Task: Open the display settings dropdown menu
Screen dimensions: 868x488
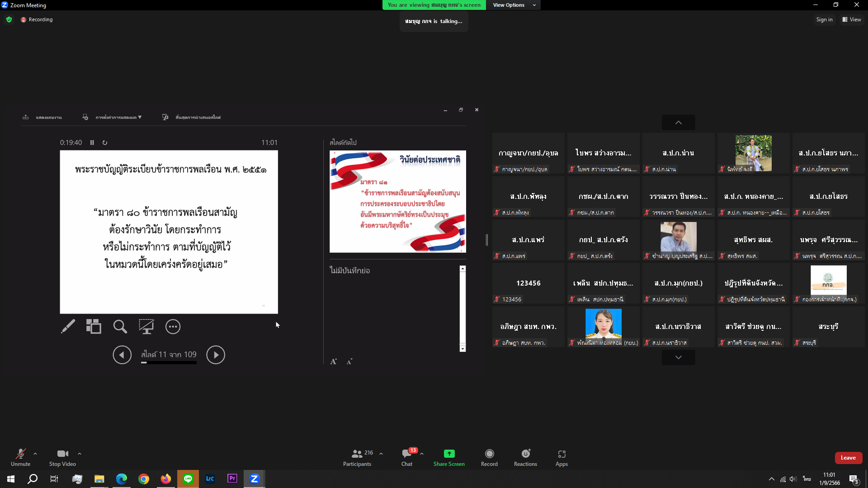Action: (112, 117)
